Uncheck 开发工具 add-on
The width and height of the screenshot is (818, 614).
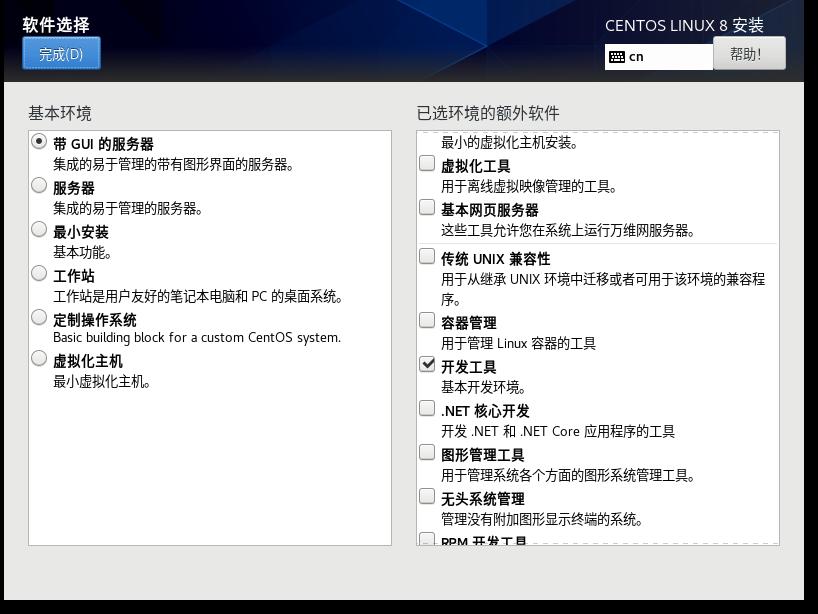426,366
